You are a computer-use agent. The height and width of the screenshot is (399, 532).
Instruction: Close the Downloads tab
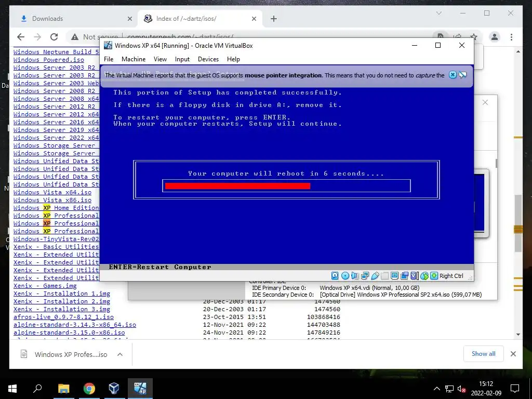(129, 19)
